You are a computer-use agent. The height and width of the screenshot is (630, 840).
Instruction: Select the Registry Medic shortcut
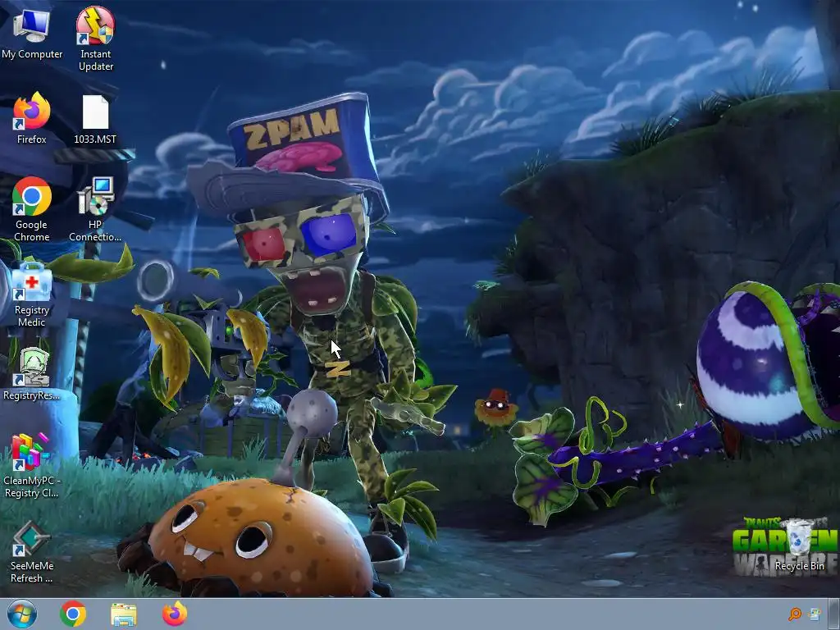point(32,294)
